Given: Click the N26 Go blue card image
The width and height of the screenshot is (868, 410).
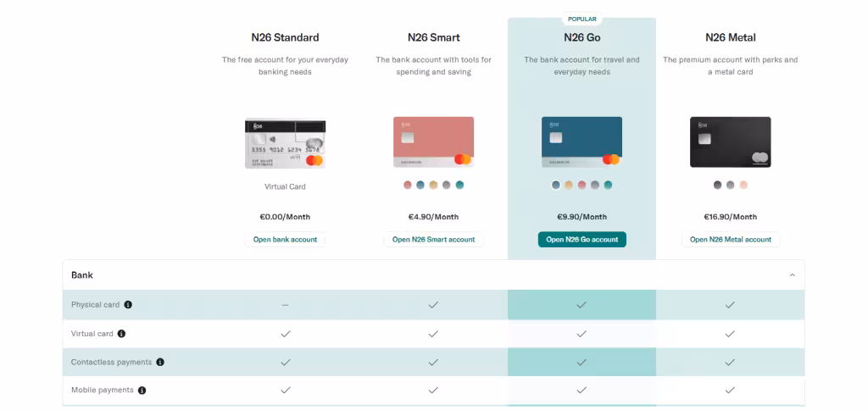Looking at the screenshot, I should click(581, 142).
